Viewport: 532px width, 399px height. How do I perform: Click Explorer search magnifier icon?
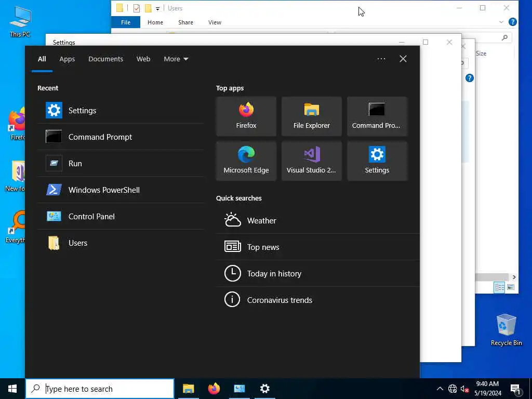pyautogui.click(x=504, y=37)
